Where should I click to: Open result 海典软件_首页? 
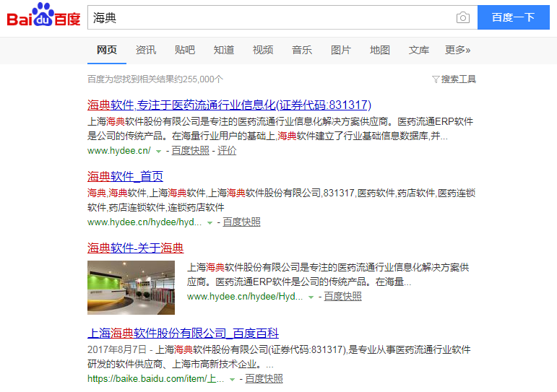[125, 176]
